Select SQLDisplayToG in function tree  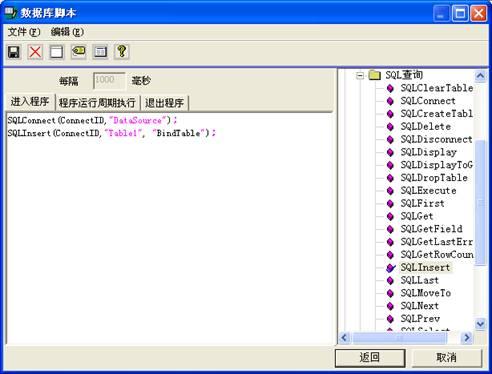click(x=437, y=165)
